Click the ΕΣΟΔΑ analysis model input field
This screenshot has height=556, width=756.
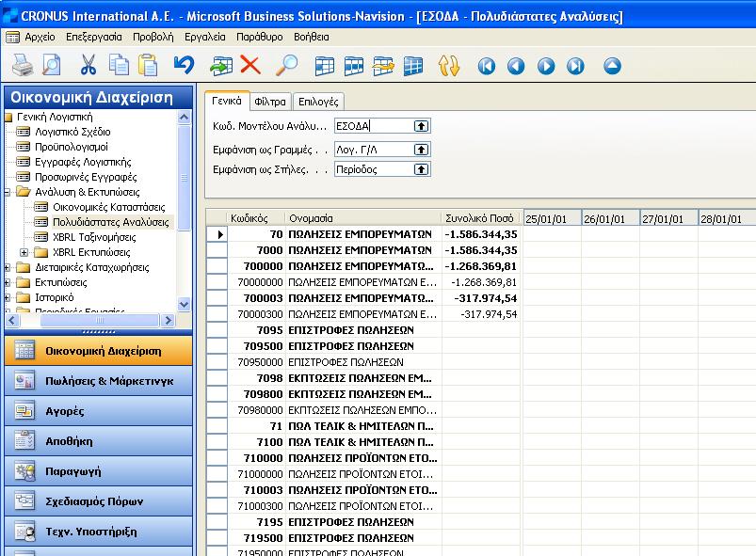374,126
